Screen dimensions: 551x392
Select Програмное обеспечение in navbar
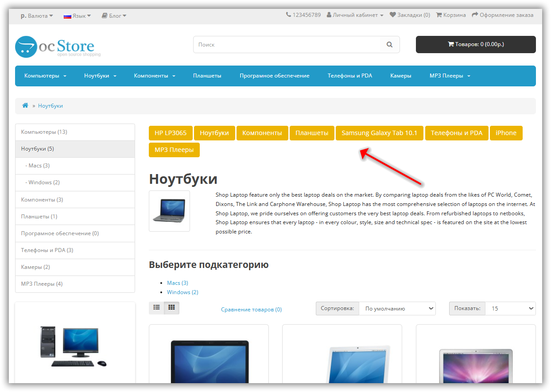pyautogui.click(x=275, y=76)
